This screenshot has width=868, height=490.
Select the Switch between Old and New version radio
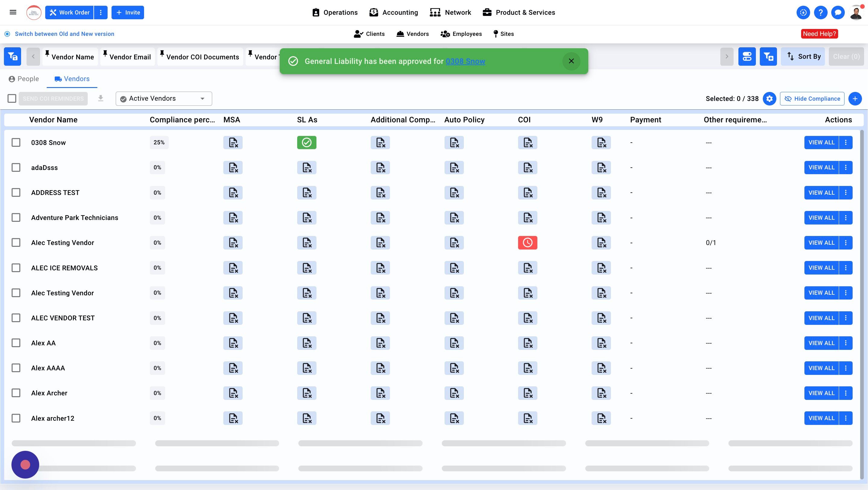8,34
